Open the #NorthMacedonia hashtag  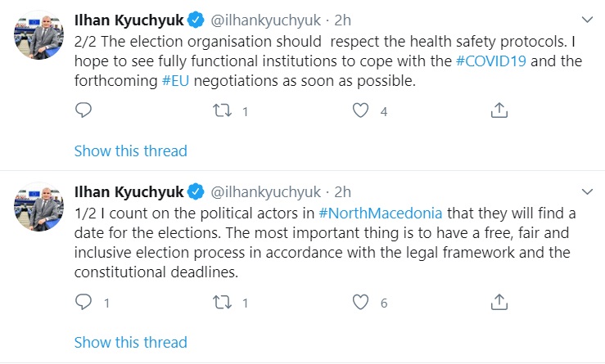380,213
